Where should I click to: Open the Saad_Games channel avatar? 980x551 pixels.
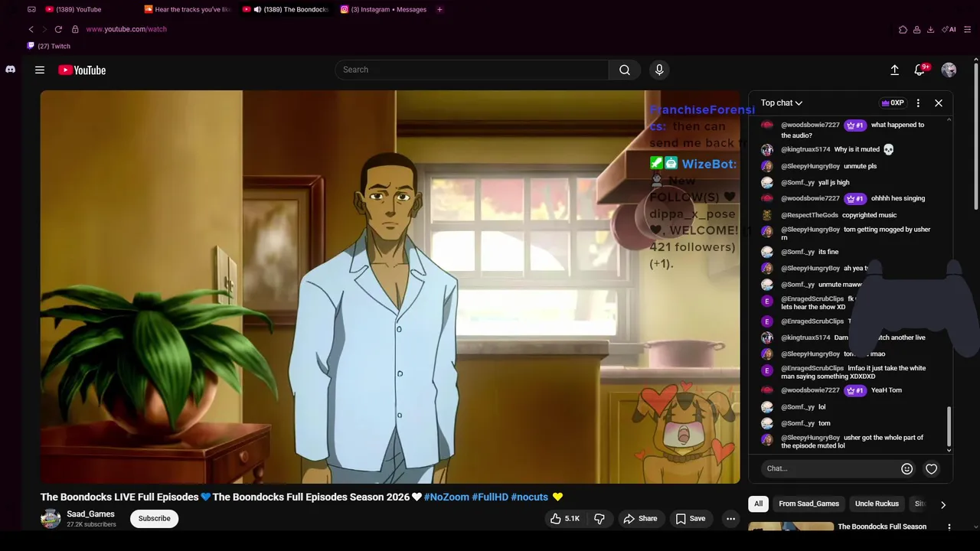coord(51,519)
